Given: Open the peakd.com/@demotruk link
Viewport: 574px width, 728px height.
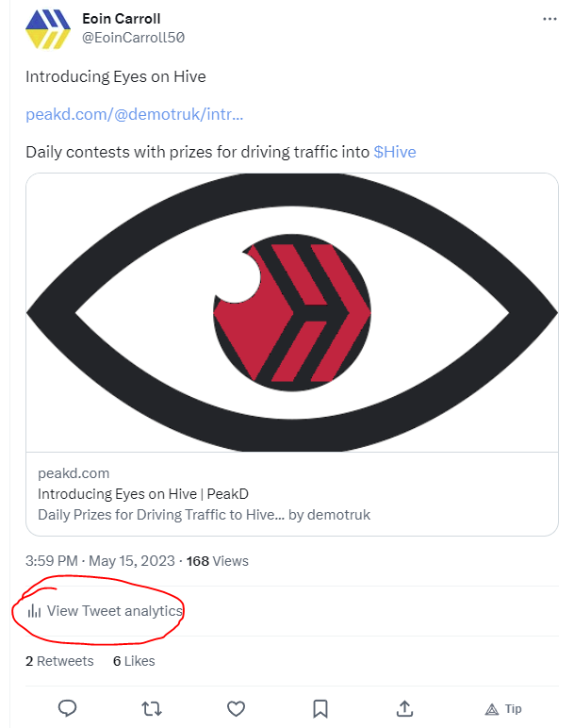Looking at the screenshot, I should click(x=135, y=114).
